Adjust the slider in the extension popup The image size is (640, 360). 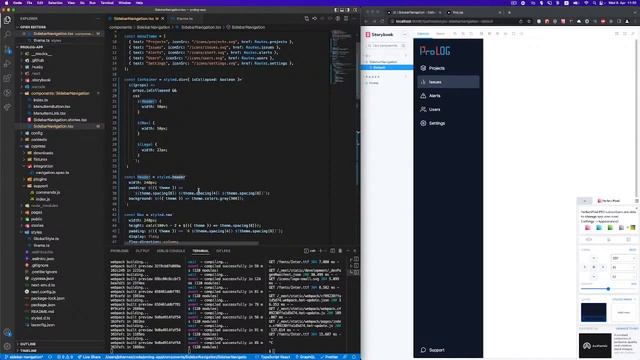click(608, 289)
